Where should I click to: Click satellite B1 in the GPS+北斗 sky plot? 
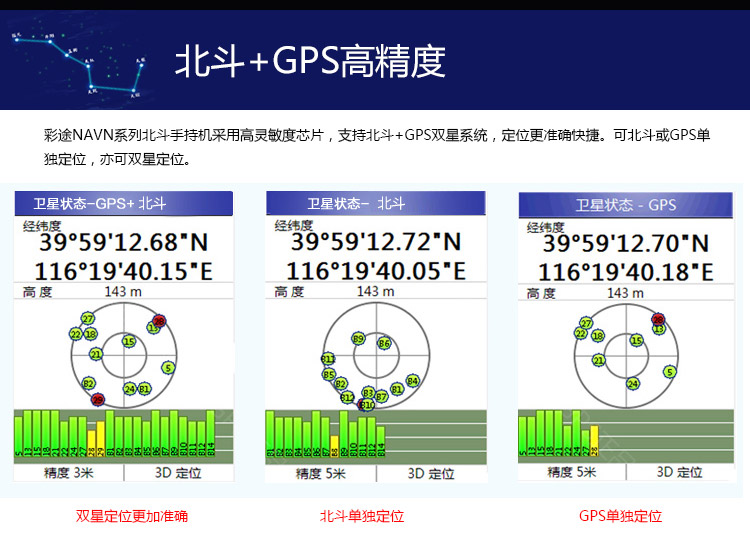[144, 389]
